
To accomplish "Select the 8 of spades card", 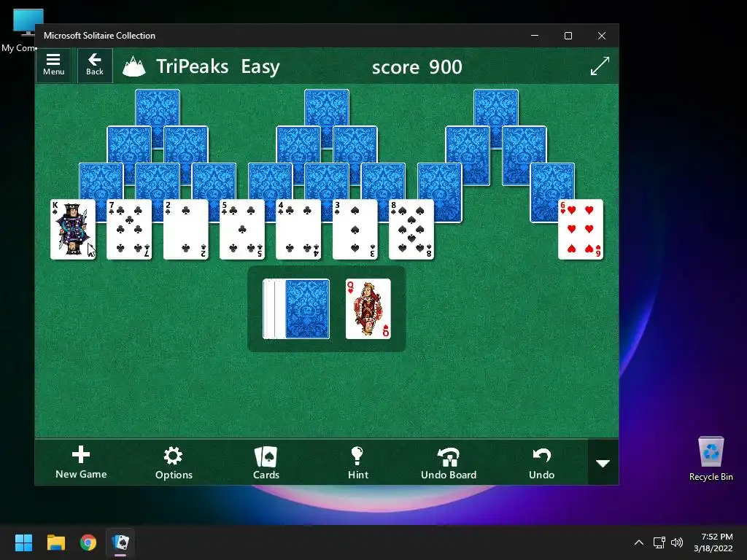I will [x=411, y=230].
